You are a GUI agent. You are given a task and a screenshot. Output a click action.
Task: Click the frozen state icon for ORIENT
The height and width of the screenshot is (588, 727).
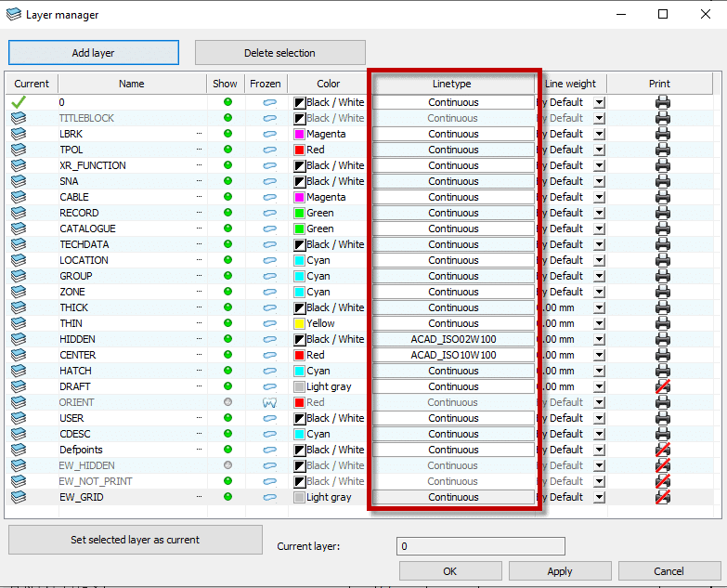pyautogui.click(x=269, y=402)
